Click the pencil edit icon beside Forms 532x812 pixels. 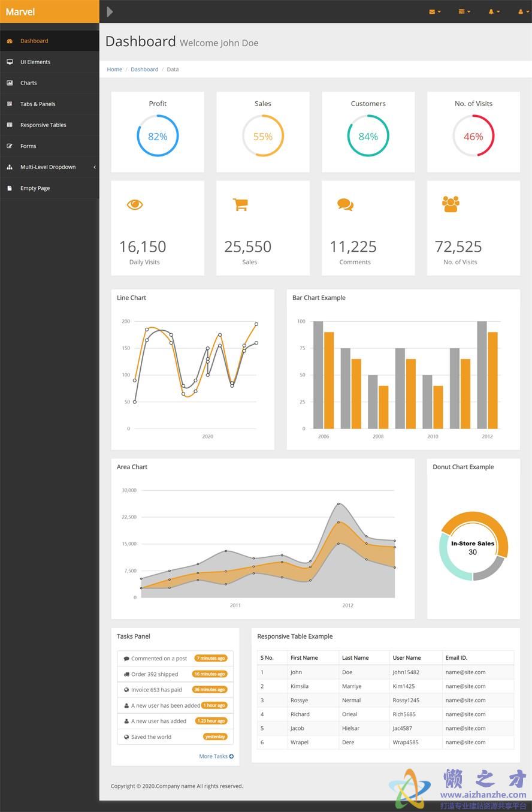(10, 146)
